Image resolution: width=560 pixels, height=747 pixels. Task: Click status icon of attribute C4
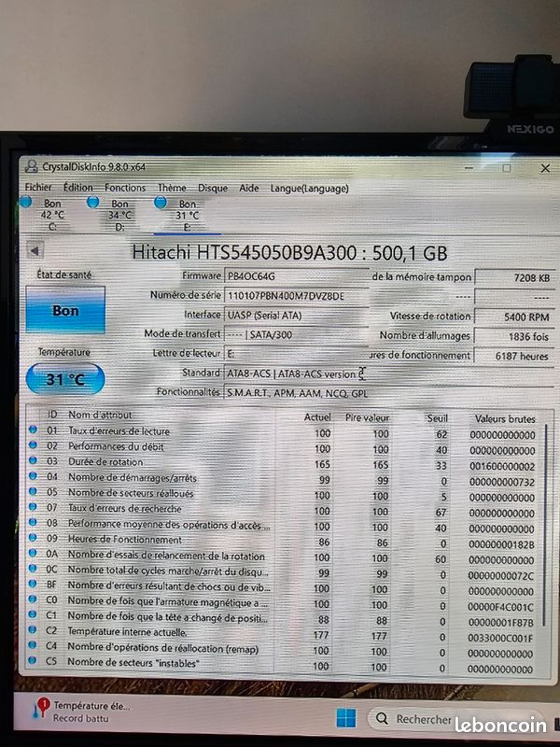(33, 645)
